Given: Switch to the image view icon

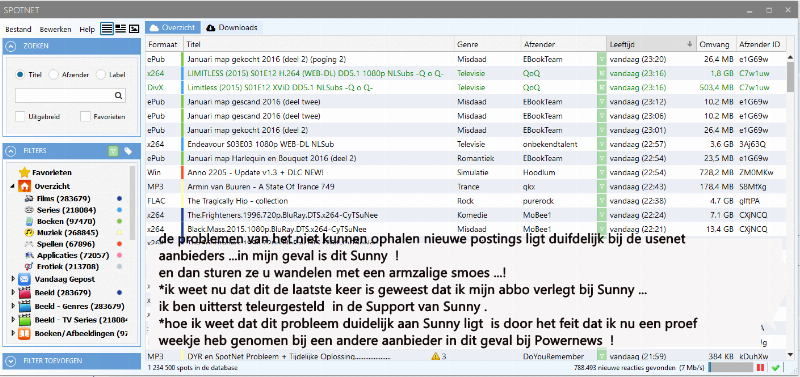Looking at the screenshot, I should click(x=134, y=29).
